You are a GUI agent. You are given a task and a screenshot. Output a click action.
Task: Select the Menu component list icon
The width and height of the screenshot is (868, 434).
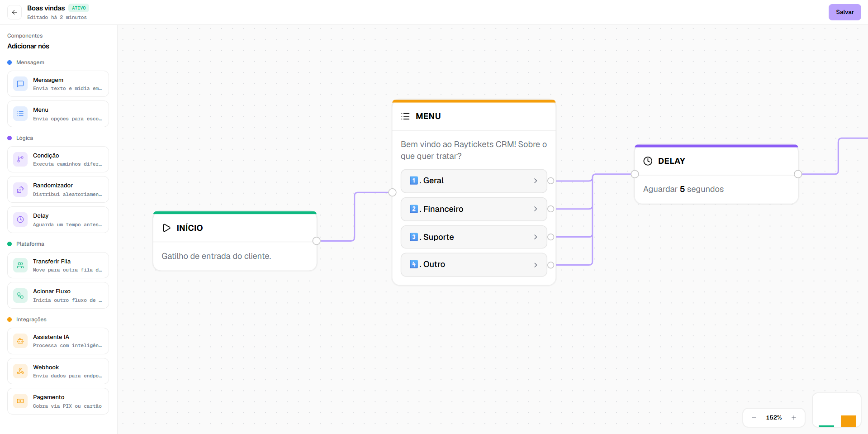coord(20,114)
